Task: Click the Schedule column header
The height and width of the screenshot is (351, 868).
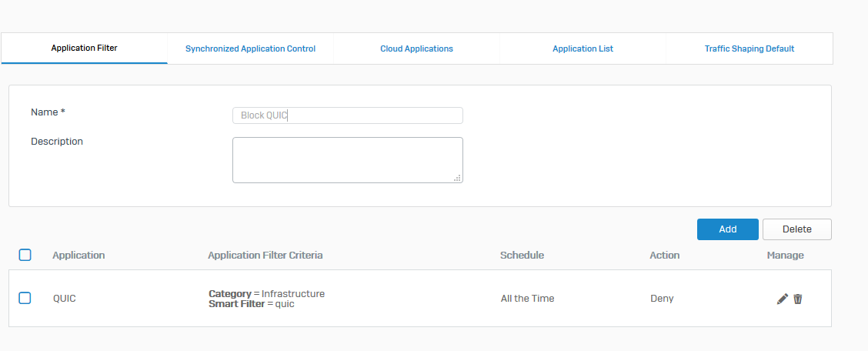Action: [522, 255]
